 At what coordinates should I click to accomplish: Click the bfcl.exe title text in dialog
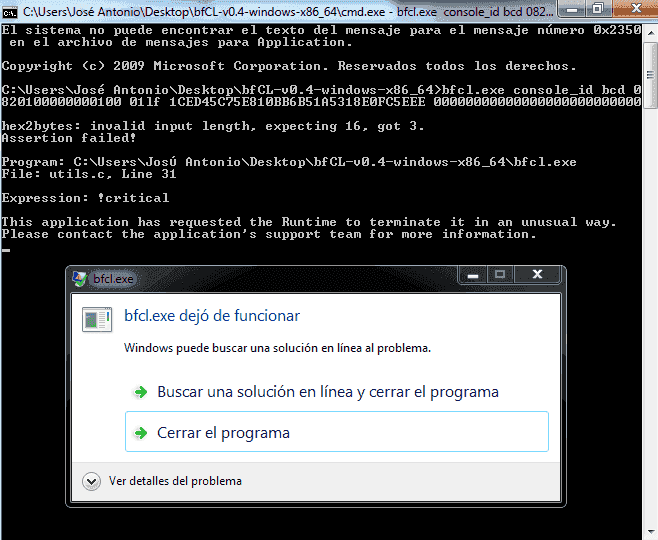(113, 279)
